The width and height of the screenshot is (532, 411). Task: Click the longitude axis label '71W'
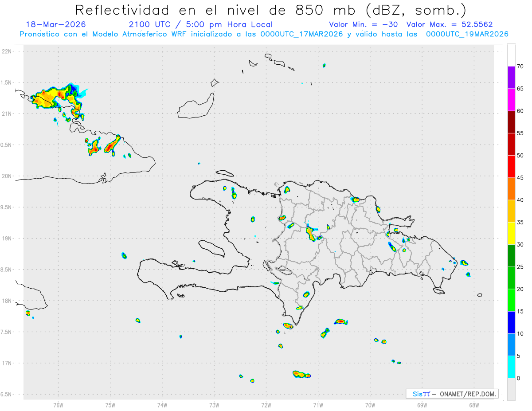(x=318, y=405)
